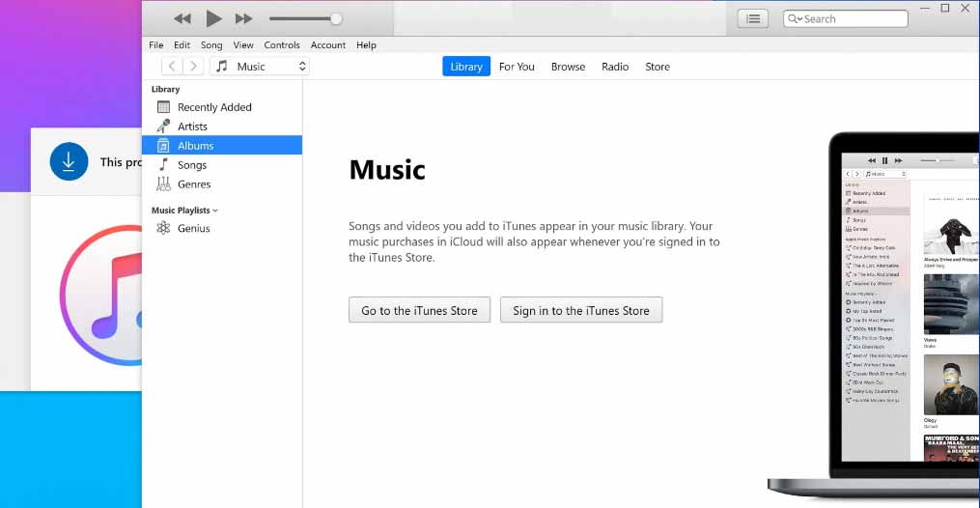The height and width of the screenshot is (508, 980).
Task: Click the rewind (previous track) button
Action: pos(182,18)
